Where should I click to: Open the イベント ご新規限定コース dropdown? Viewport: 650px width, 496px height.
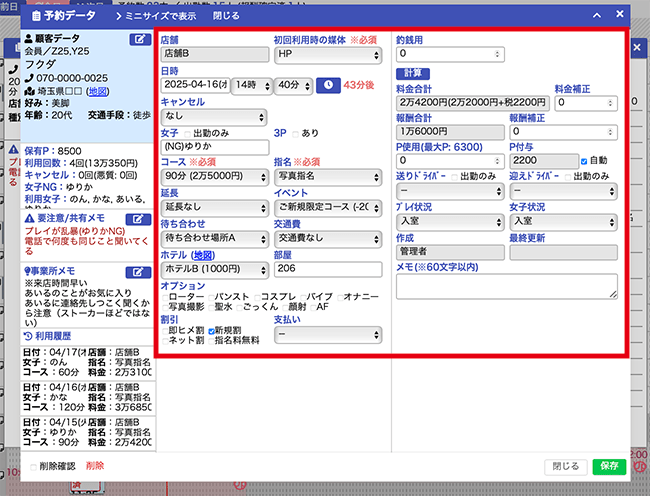pyautogui.click(x=328, y=208)
